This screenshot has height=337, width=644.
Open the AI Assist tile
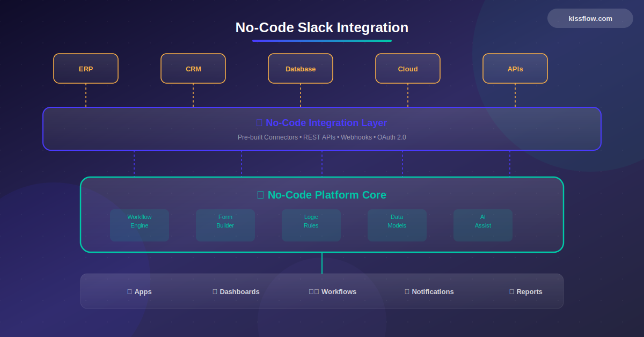click(483, 225)
